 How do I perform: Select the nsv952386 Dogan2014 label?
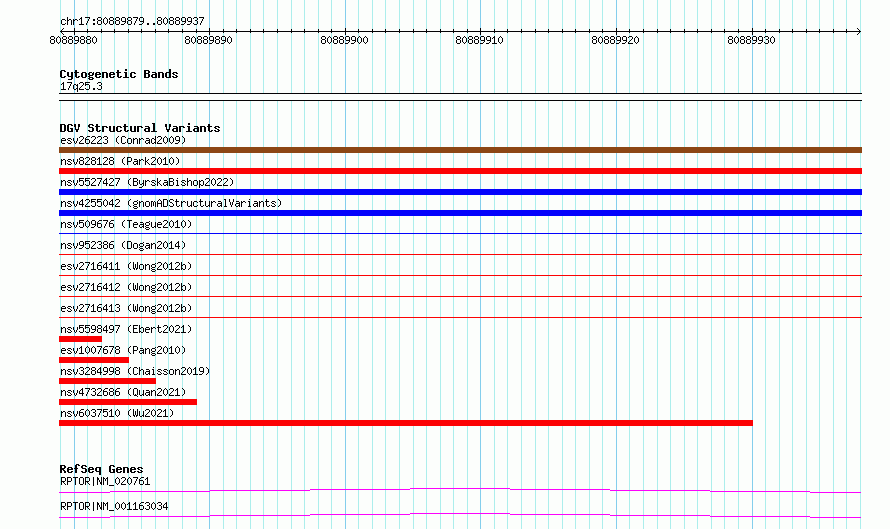[123, 245]
